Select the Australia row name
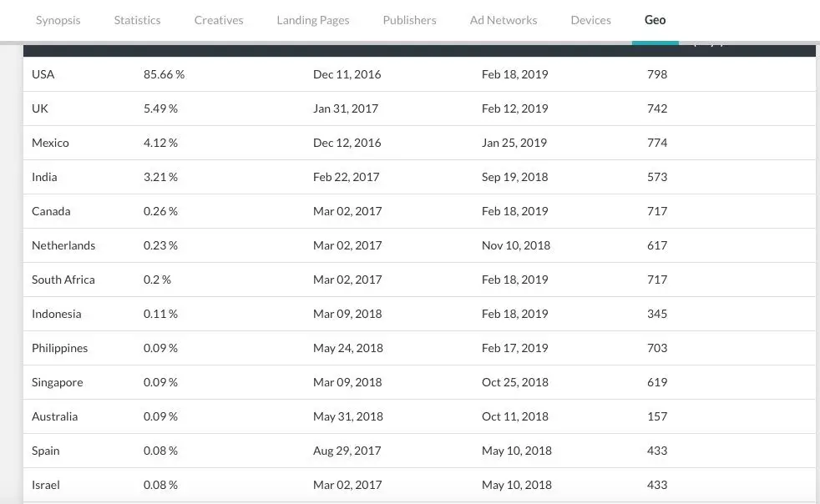The width and height of the screenshot is (820, 504). click(54, 416)
